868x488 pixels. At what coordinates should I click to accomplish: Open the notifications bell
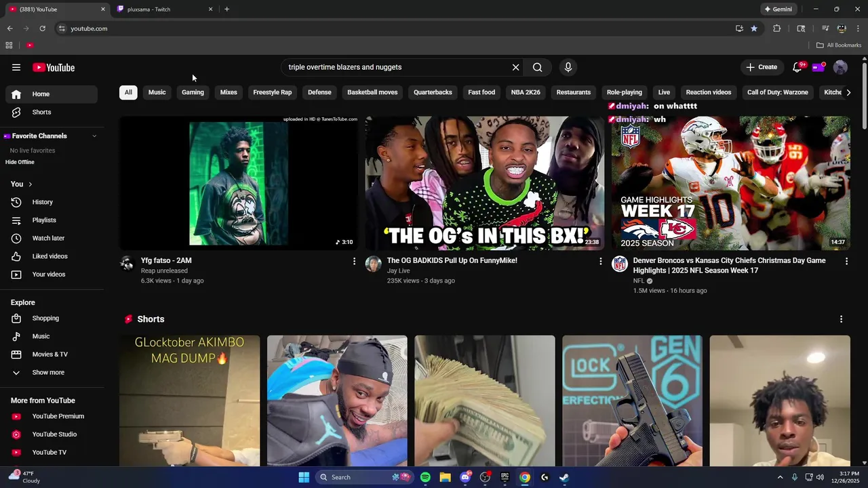(797, 67)
